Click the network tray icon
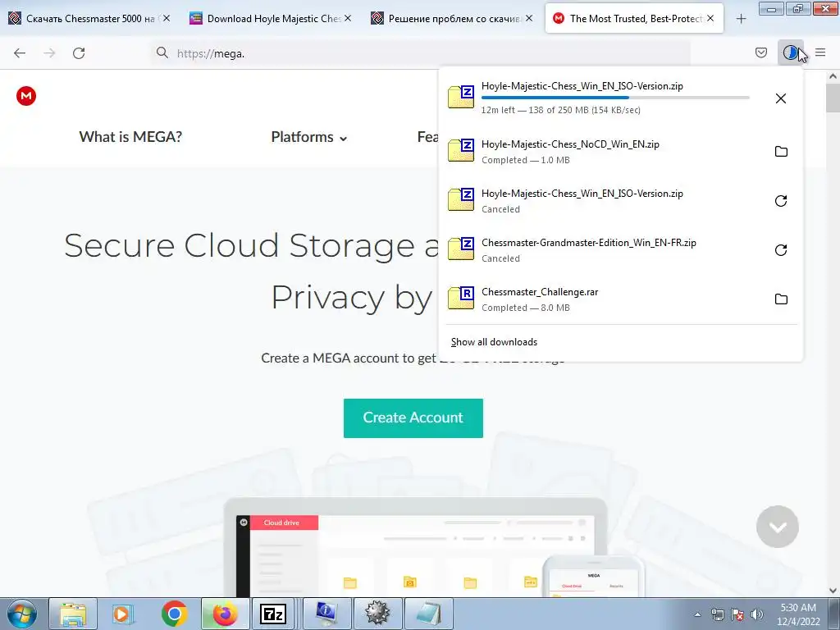 point(717,614)
